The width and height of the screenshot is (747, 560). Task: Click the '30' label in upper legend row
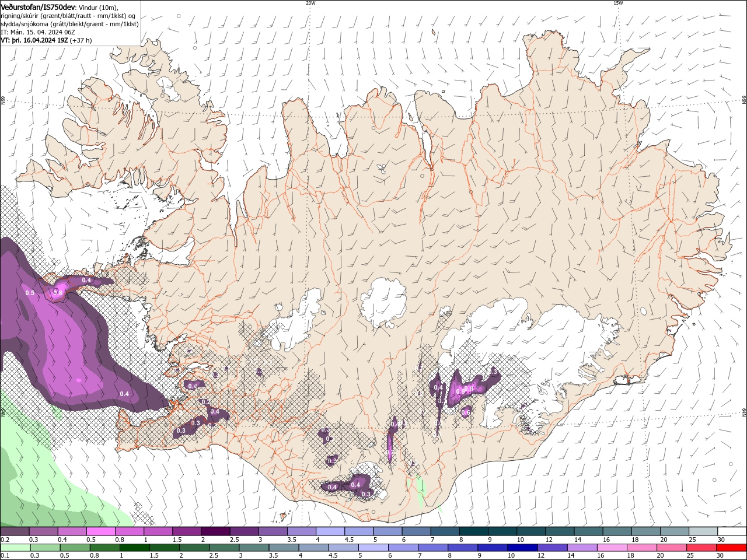pos(721,540)
